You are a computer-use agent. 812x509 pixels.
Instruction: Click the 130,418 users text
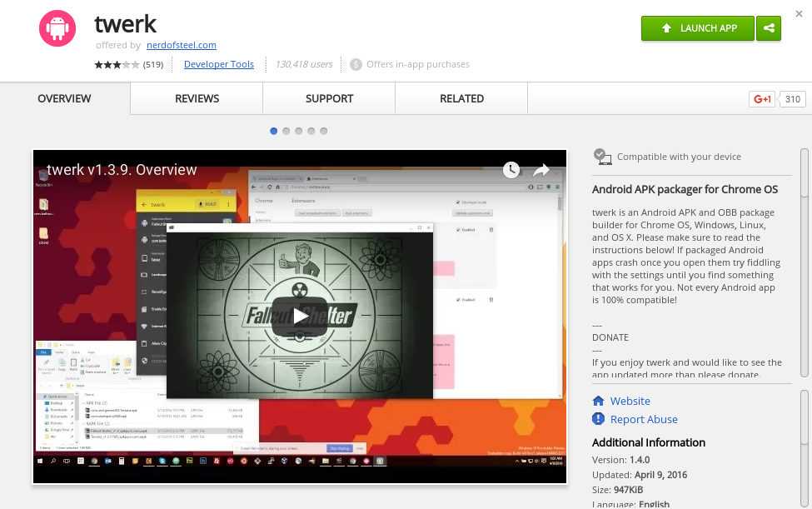[304, 64]
